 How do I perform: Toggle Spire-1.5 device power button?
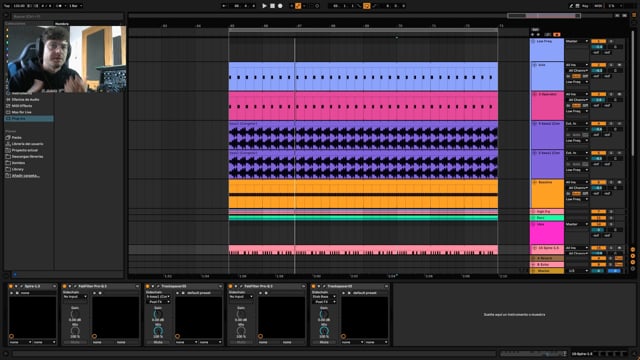point(11,286)
